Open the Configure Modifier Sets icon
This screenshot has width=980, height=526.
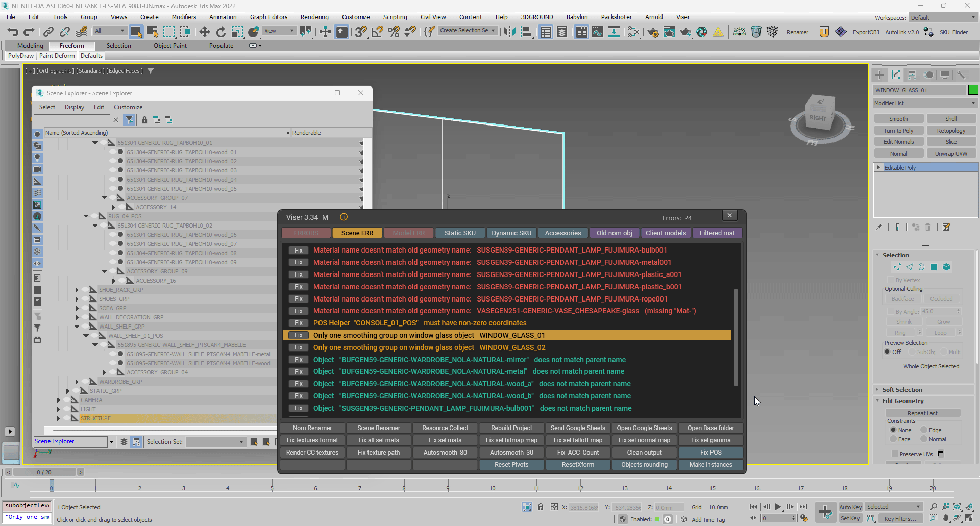point(946,228)
